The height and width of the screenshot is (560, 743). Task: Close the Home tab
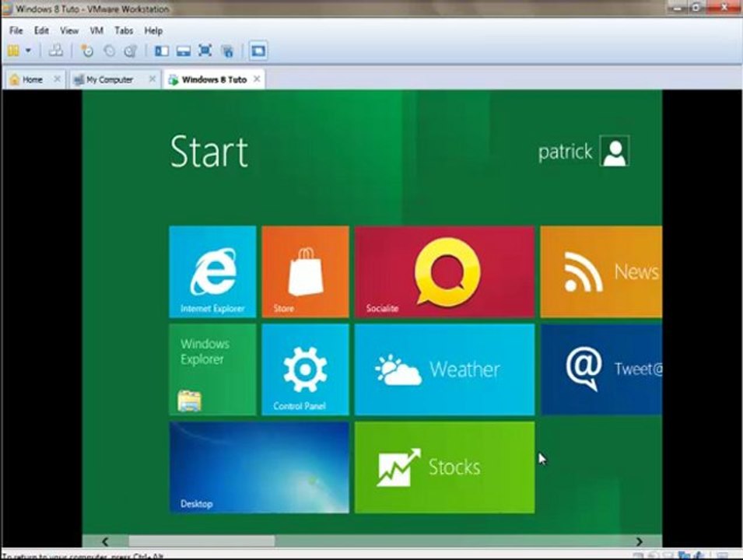[57, 79]
